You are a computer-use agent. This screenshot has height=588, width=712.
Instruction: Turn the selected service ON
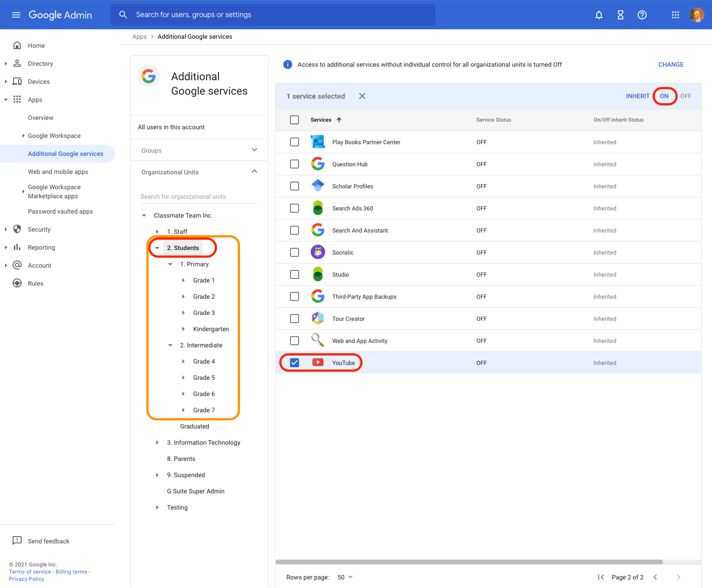coord(664,96)
